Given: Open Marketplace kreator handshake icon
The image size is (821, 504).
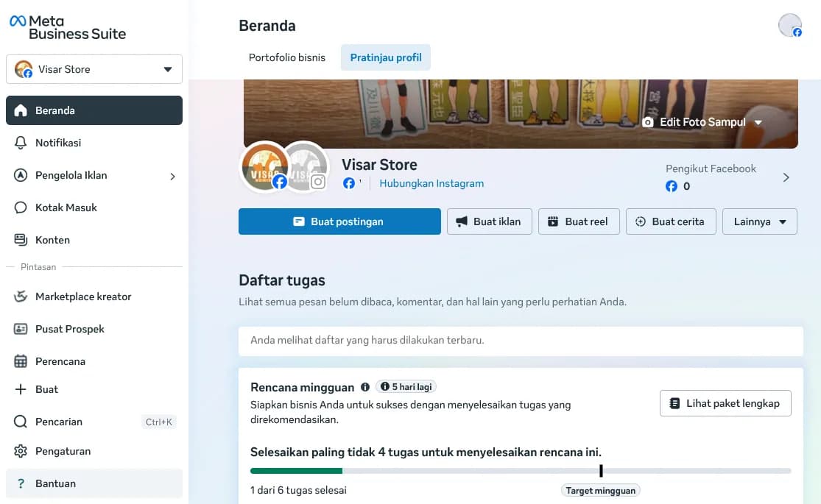Looking at the screenshot, I should tap(21, 297).
